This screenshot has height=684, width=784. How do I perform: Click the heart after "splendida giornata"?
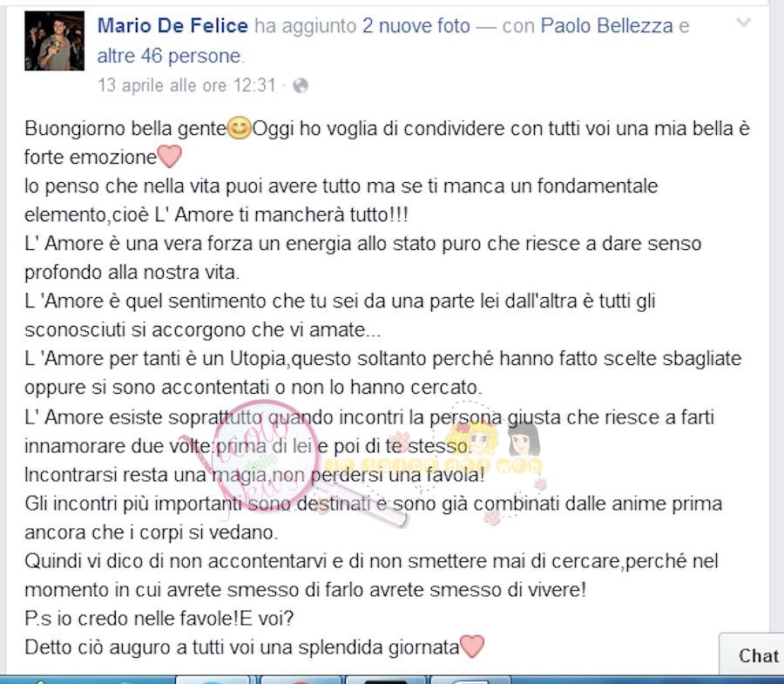tap(471, 647)
